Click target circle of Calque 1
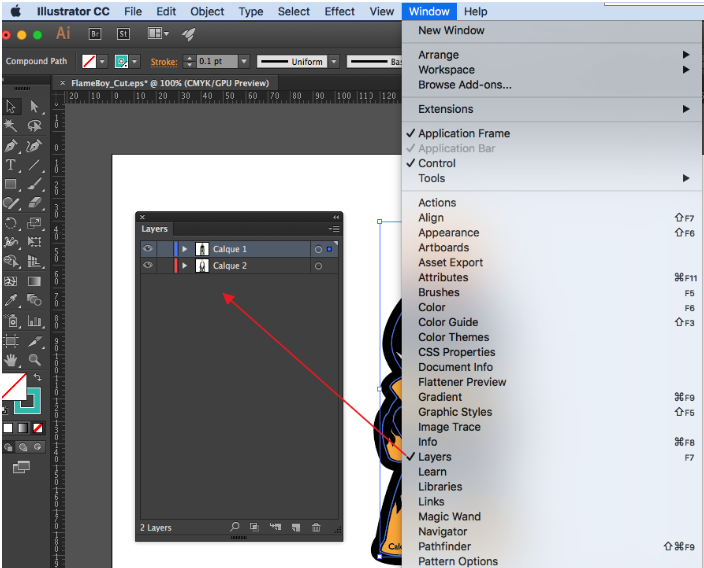The image size is (704, 568). point(318,249)
